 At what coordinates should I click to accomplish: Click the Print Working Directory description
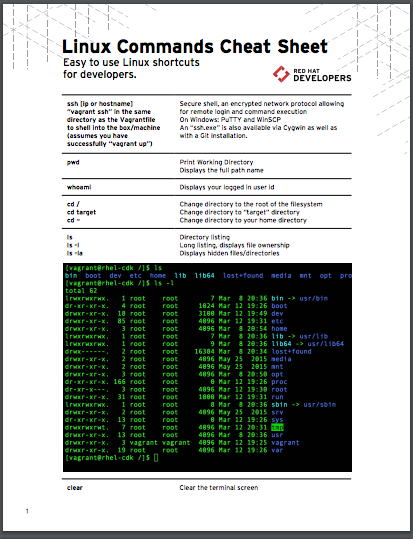(216, 162)
